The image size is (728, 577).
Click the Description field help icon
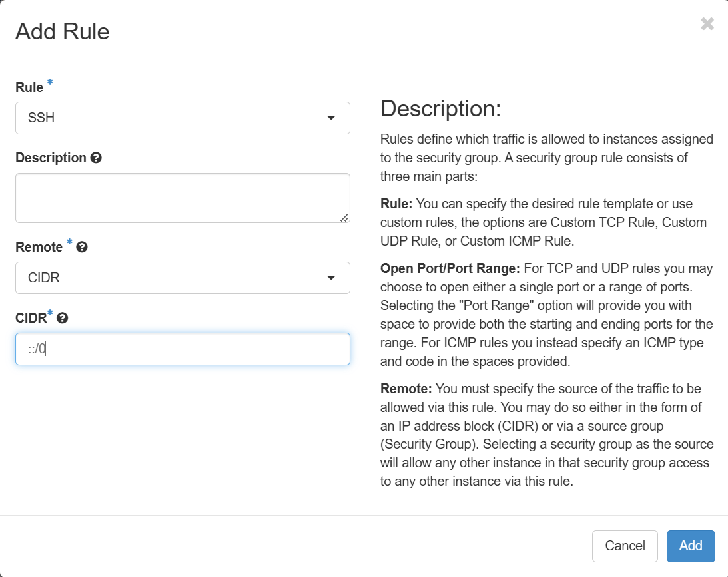[96, 158]
